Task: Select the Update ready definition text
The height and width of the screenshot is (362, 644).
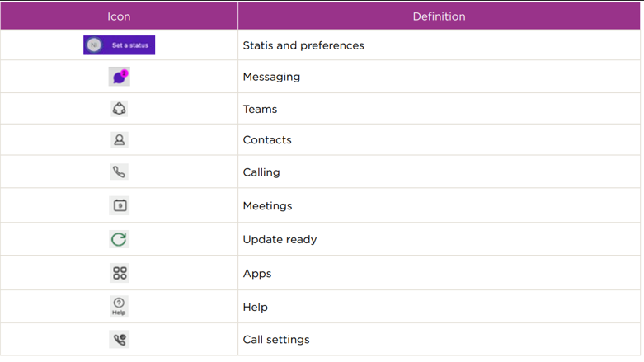Action: point(280,240)
